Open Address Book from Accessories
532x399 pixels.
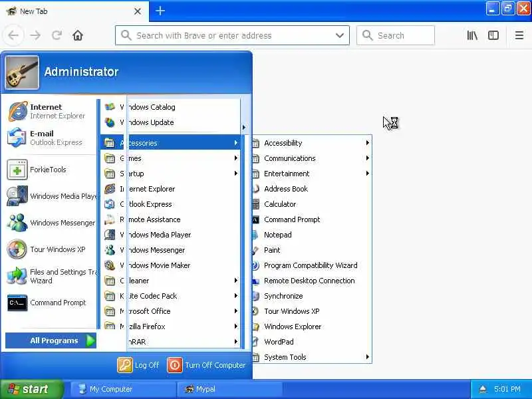coord(312,189)
